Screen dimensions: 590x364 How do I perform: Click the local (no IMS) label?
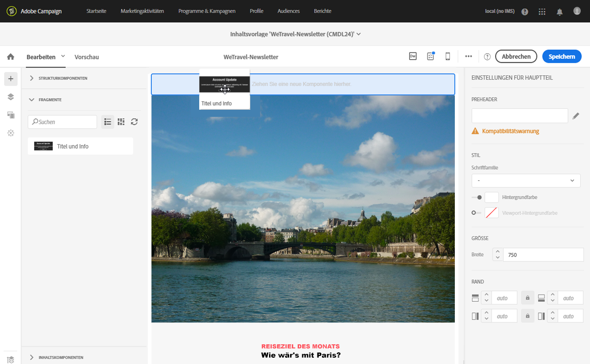[500, 11]
